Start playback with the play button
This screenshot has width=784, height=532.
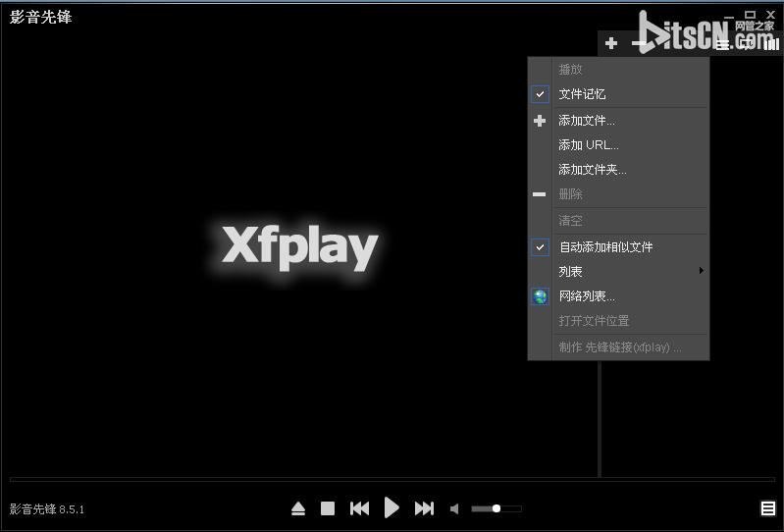click(x=392, y=508)
